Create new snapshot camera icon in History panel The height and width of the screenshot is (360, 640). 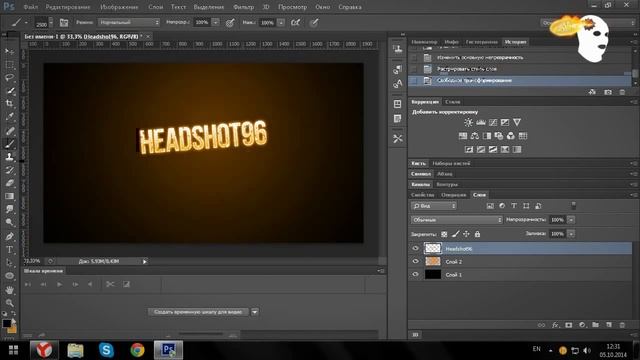tap(608, 92)
